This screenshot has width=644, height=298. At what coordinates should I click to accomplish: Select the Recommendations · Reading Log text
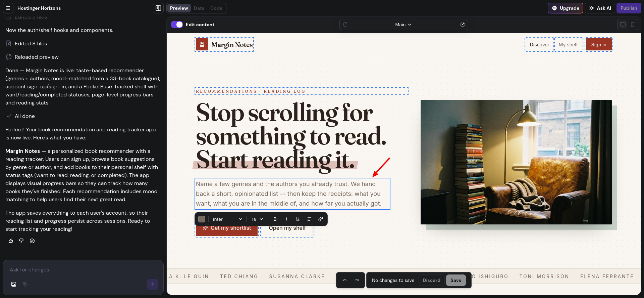point(251,91)
